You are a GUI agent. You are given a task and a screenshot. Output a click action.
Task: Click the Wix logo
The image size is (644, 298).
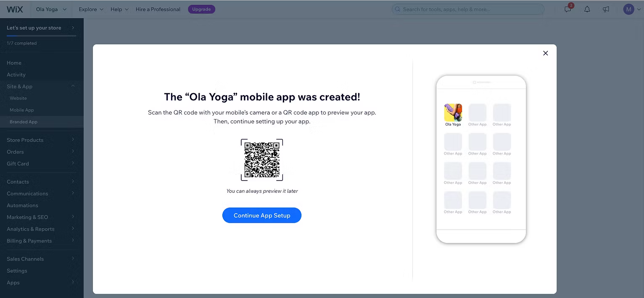click(15, 9)
